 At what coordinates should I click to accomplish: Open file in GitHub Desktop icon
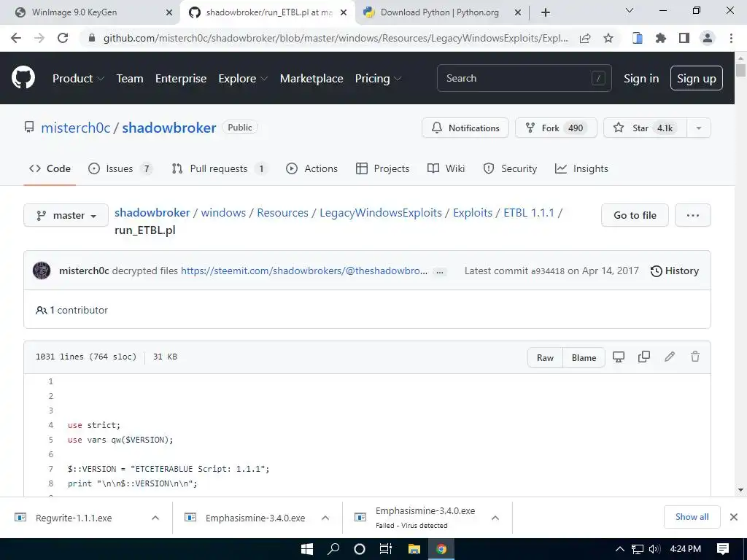[x=619, y=357]
